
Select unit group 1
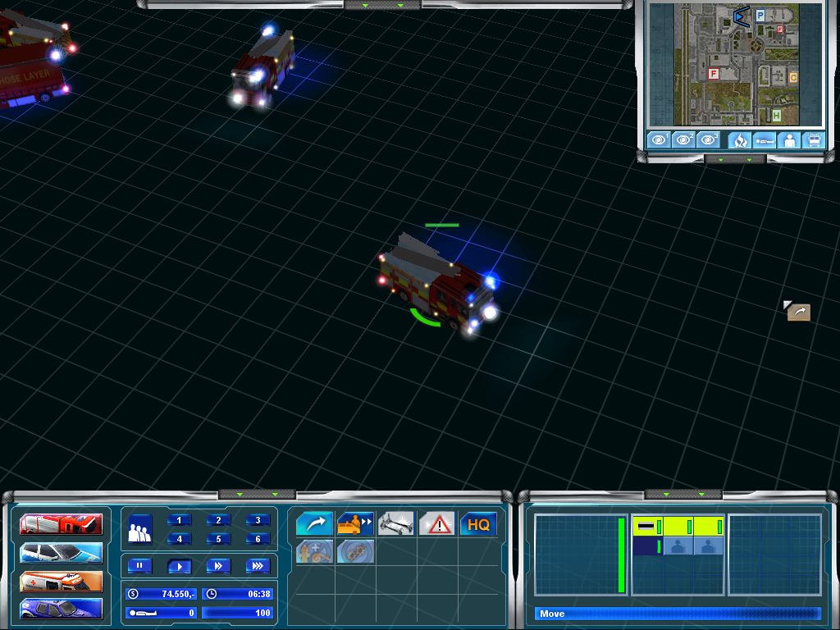pyautogui.click(x=179, y=520)
